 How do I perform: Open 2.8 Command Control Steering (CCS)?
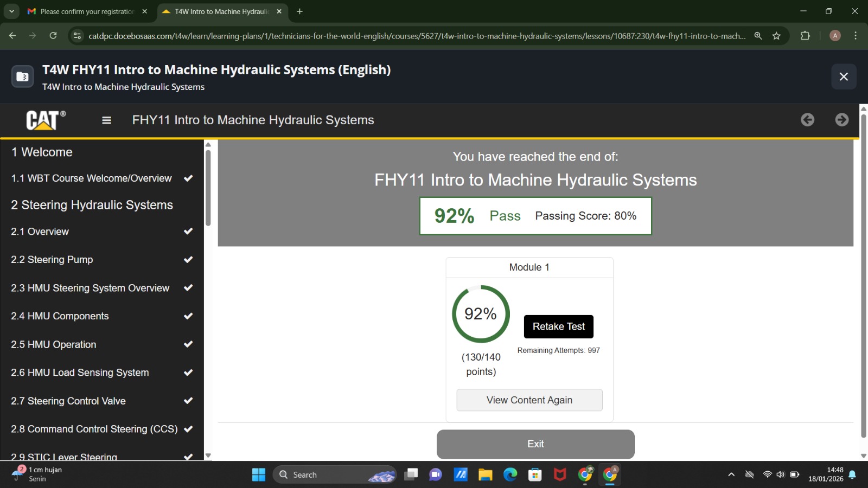[x=101, y=429]
